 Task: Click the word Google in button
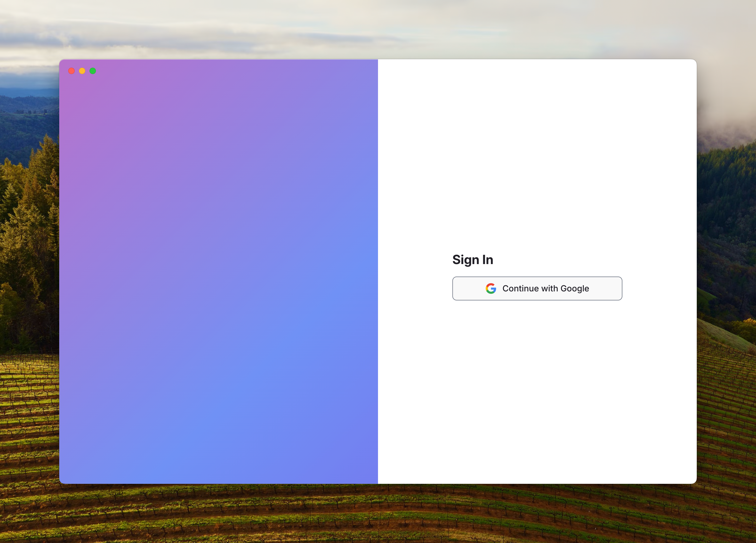point(575,288)
